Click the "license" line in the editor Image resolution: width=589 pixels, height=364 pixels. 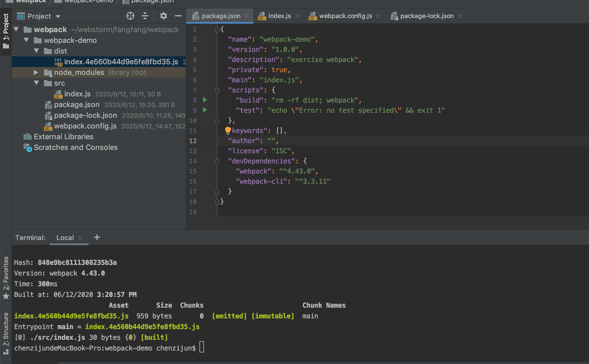click(x=261, y=151)
